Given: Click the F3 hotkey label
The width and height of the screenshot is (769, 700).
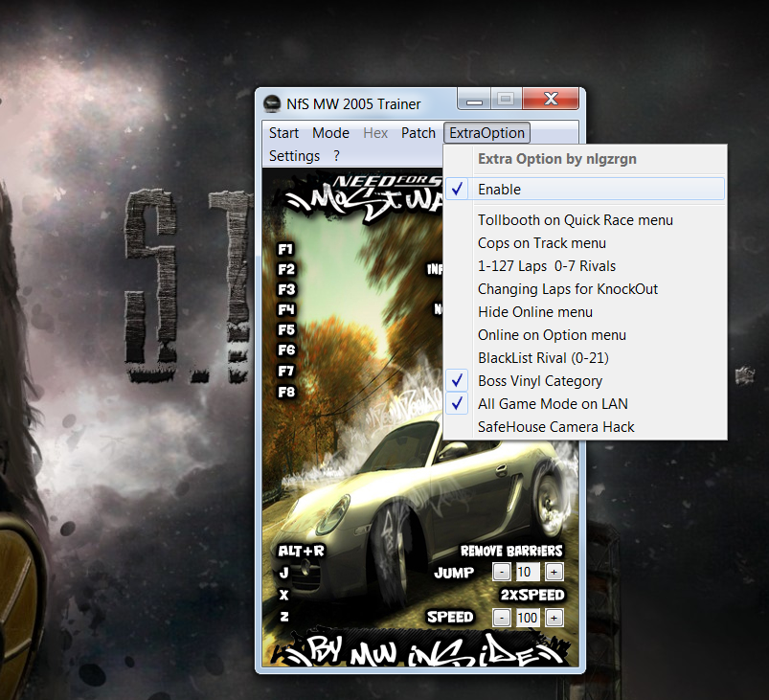Looking at the screenshot, I should pyautogui.click(x=286, y=290).
